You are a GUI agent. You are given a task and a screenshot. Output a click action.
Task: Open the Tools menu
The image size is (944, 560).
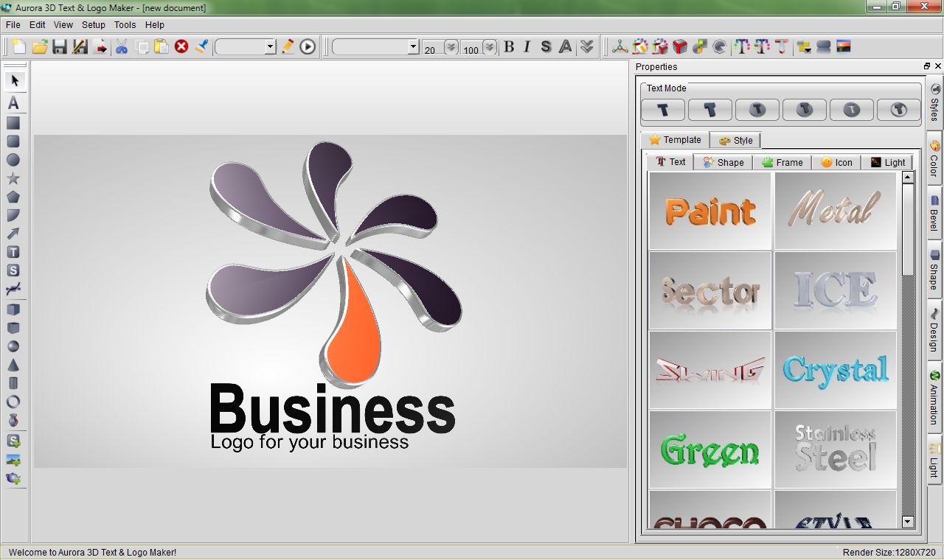coord(125,24)
